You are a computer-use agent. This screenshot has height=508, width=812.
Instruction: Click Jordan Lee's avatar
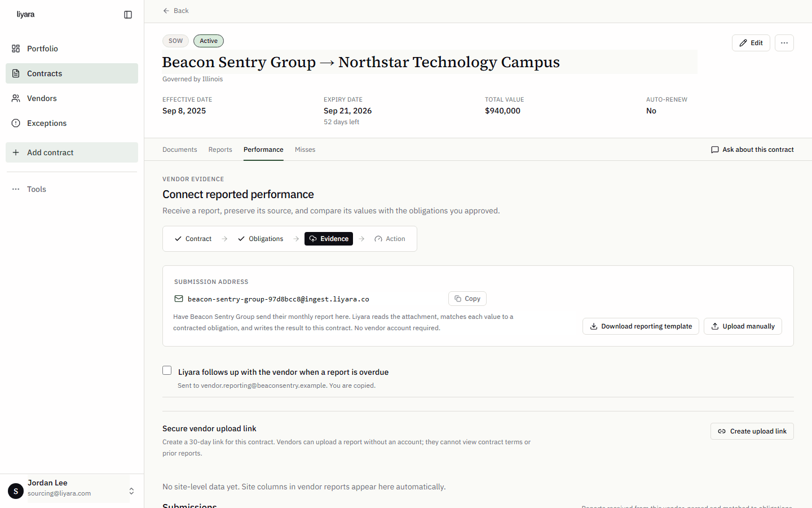click(x=16, y=491)
